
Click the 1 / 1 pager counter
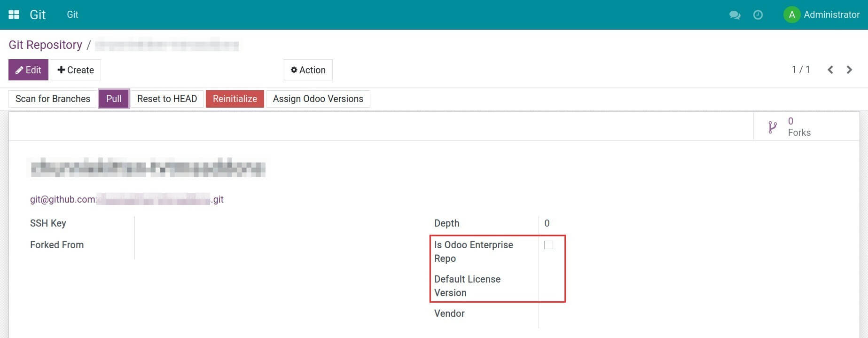[801, 70]
